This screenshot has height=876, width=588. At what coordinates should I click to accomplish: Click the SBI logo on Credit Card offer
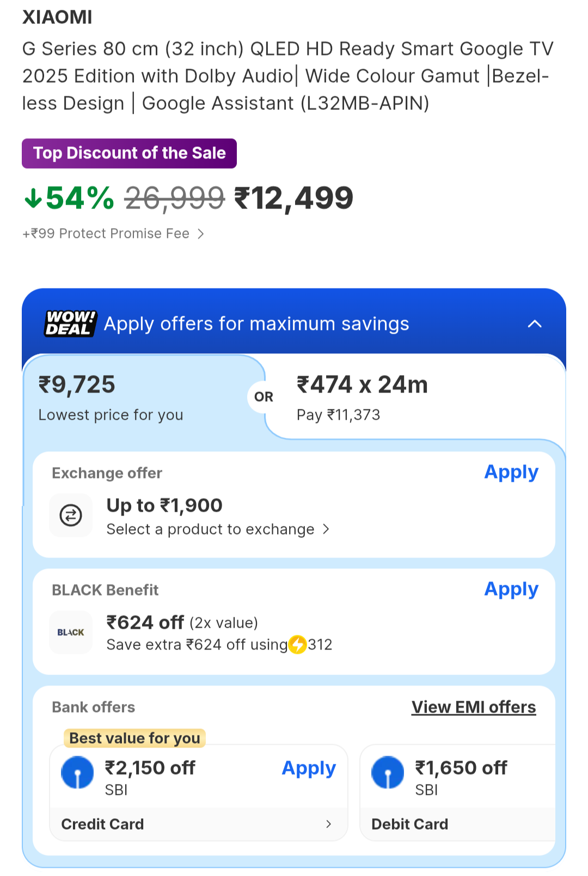point(77,773)
